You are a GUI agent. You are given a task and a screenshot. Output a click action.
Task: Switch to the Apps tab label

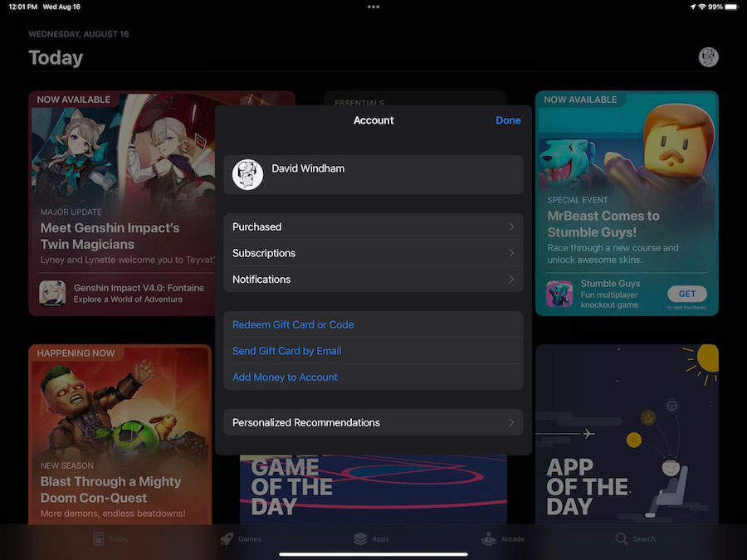coord(380,539)
